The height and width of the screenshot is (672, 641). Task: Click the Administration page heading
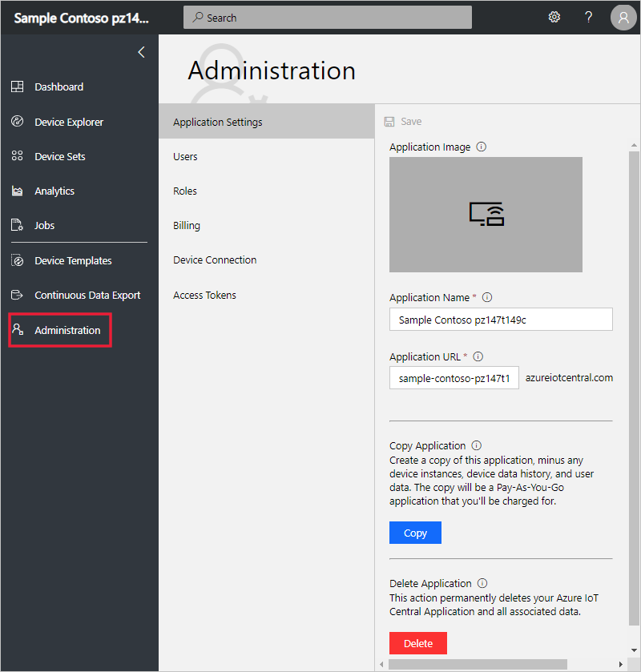(x=272, y=70)
